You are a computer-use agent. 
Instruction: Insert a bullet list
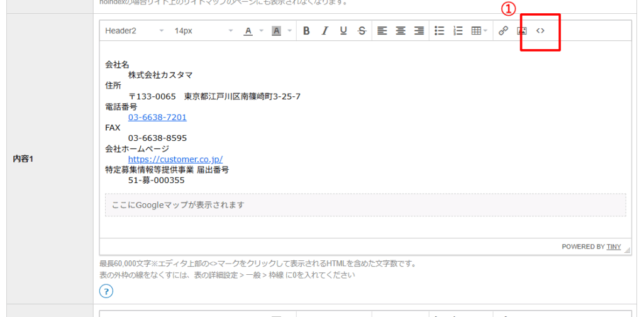coord(440,31)
